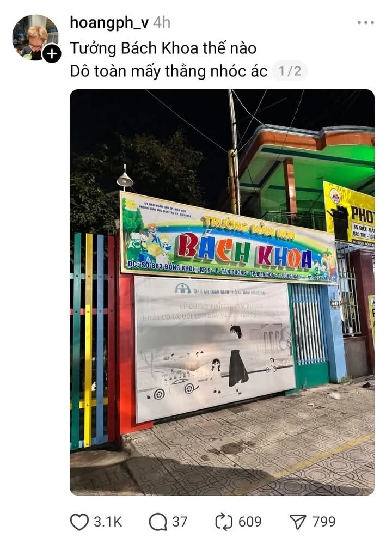Click the 3.1K likes count
This screenshot has width=392, height=544.
(108, 522)
